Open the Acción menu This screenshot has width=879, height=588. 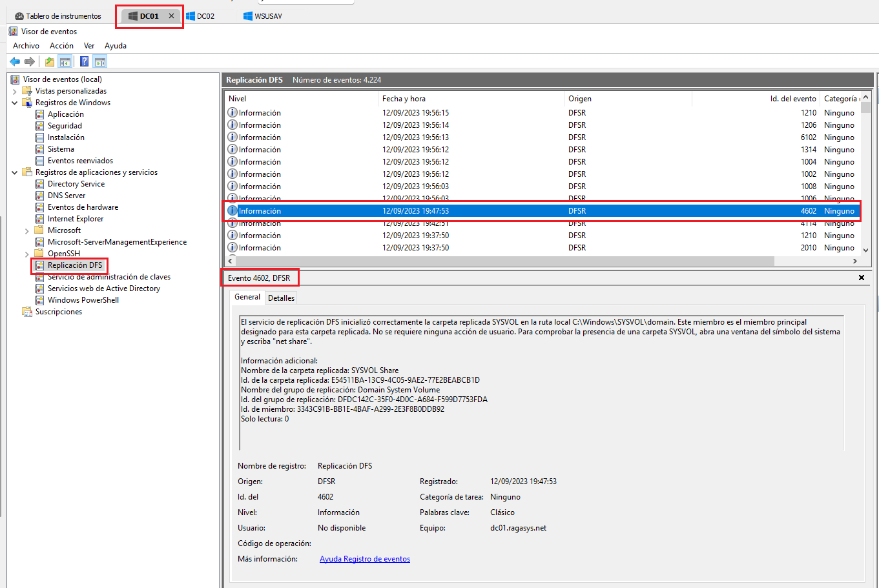[x=61, y=46]
